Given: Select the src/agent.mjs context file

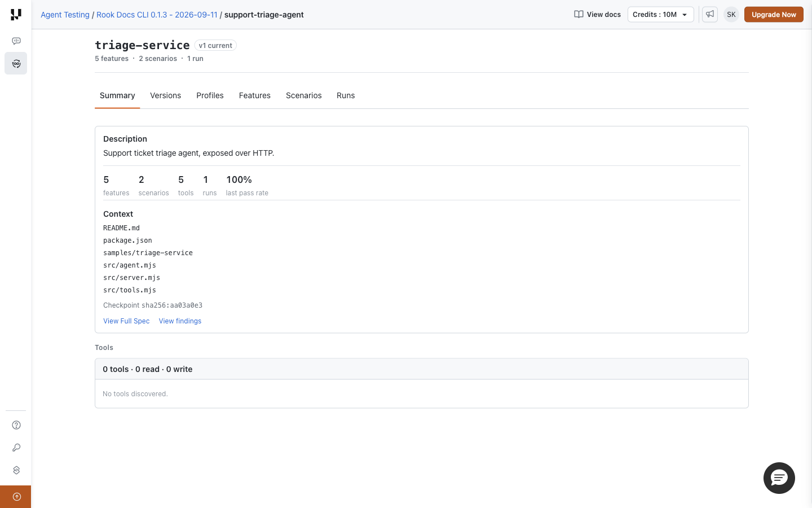Looking at the screenshot, I should [x=130, y=265].
